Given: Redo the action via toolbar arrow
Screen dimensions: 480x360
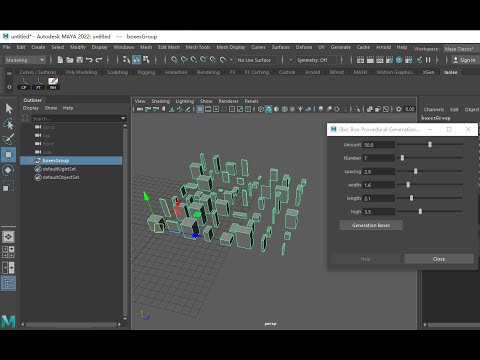Looking at the screenshot, I should tap(99, 60).
